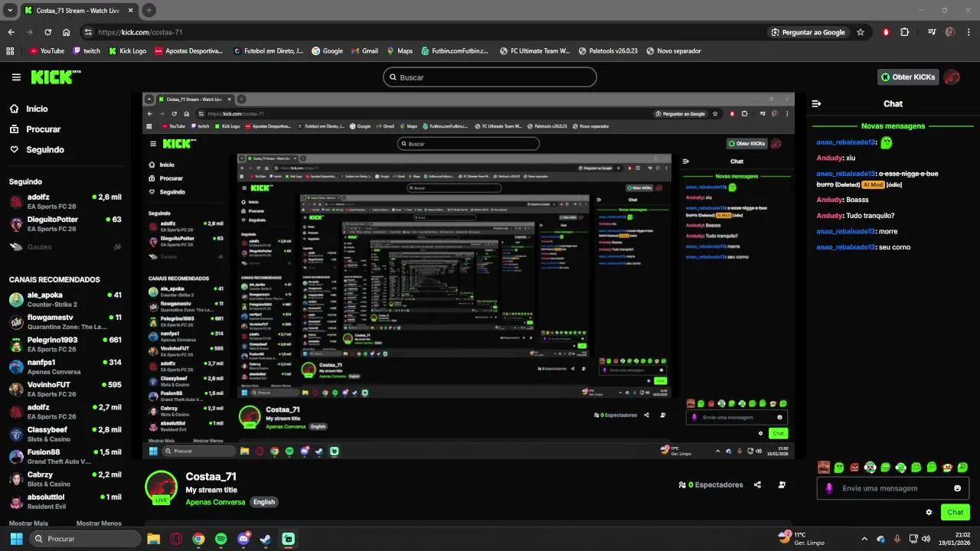Screen dimensions: 980x551
Task: Open the offline channel Gaules
Action: click(x=64, y=246)
